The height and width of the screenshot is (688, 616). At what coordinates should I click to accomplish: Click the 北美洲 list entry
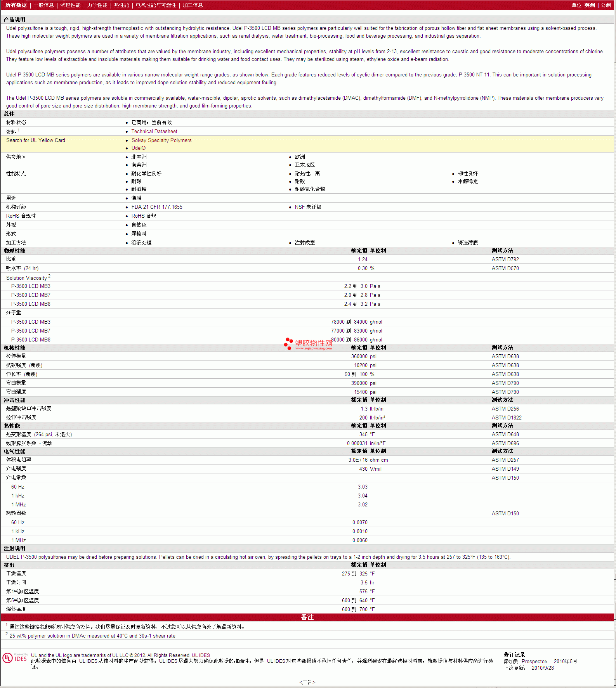click(139, 157)
